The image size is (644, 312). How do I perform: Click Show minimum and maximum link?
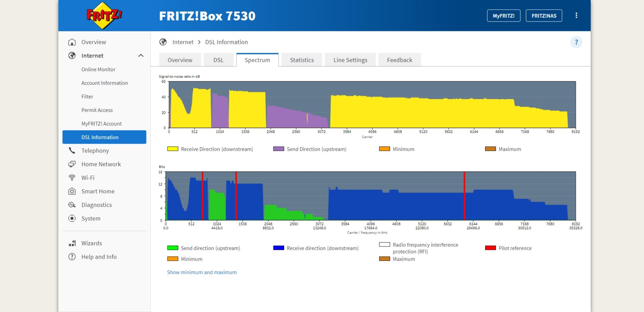click(202, 272)
